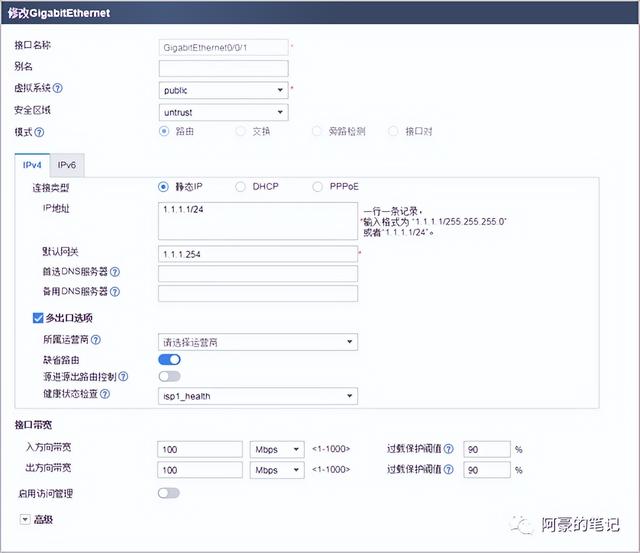Switch to the IPv4 tab
The image size is (640, 553).
point(32,165)
